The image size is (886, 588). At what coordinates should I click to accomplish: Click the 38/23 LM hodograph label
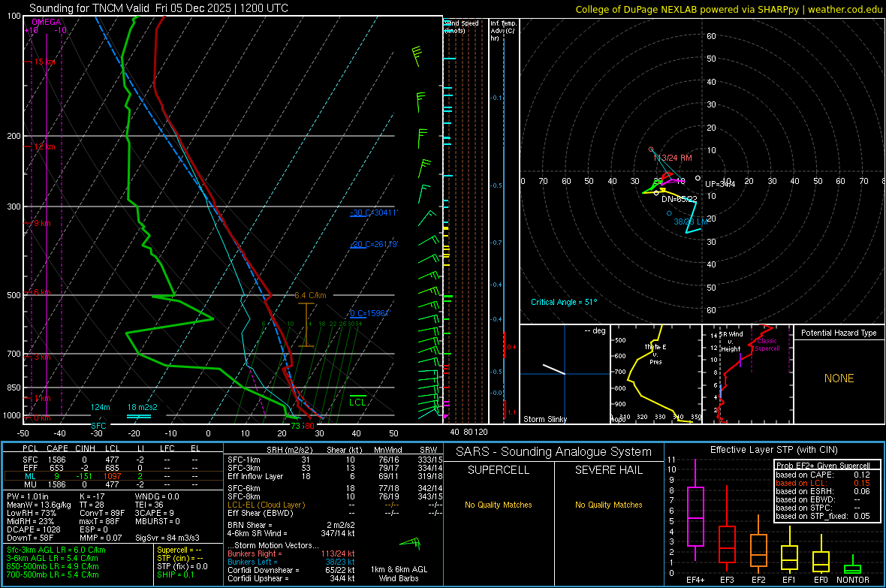click(x=691, y=222)
